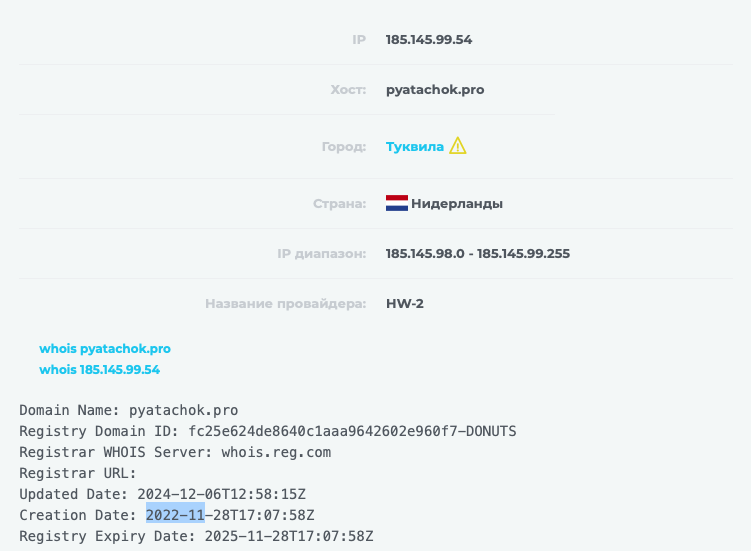The height and width of the screenshot is (551, 751).
Task: Click the host value pyatachok.pro
Action: [435, 90]
